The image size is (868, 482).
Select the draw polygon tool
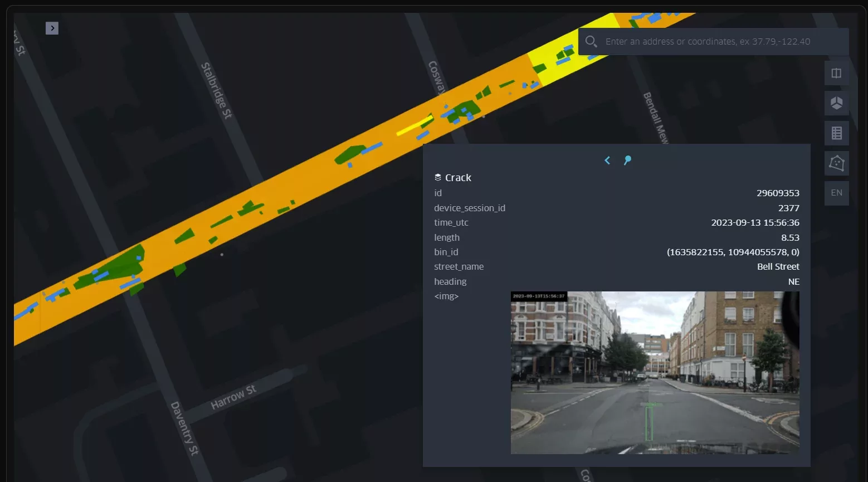click(x=836, y=163)
